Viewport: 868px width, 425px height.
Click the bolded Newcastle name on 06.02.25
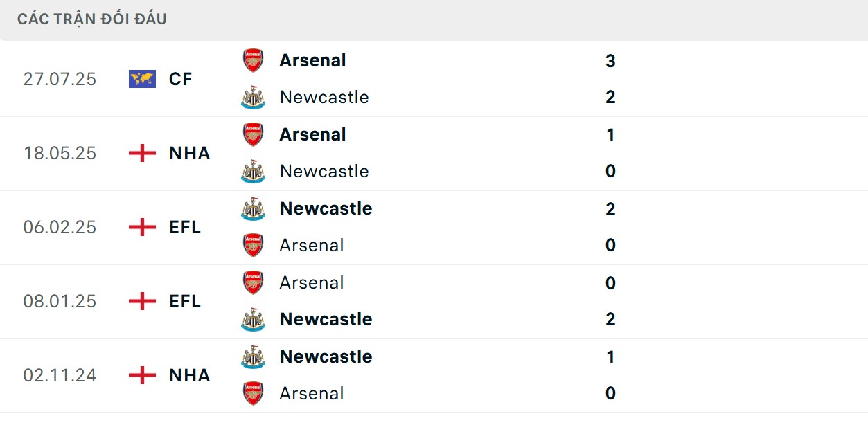[326, 208]
